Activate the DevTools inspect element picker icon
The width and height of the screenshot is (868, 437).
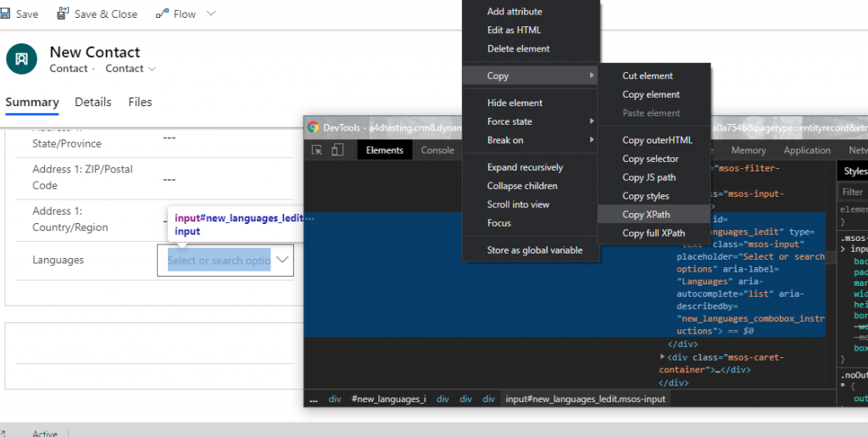click(x=318, y=150)
